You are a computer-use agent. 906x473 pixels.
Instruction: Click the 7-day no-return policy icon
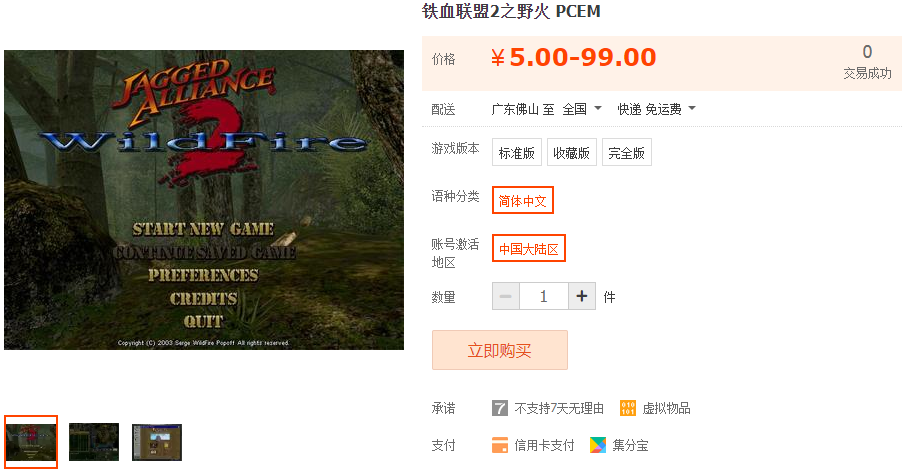tap(500, 408)
